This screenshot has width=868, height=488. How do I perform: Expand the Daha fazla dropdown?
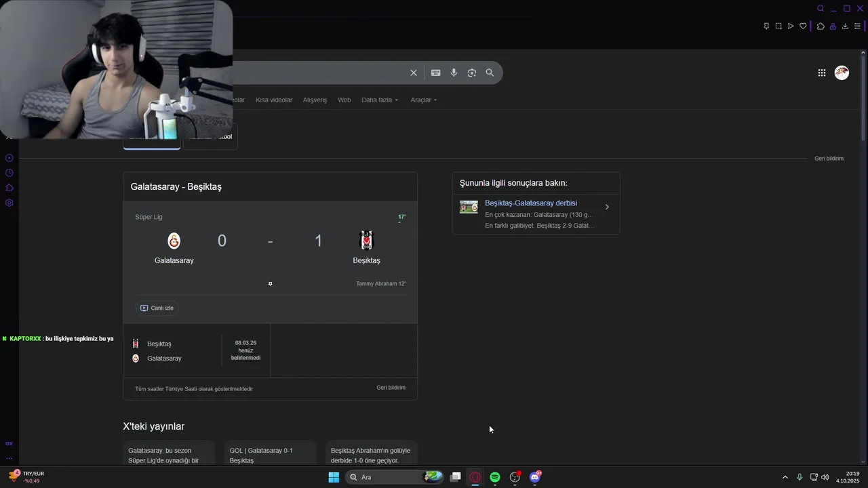tap(380, 100)
